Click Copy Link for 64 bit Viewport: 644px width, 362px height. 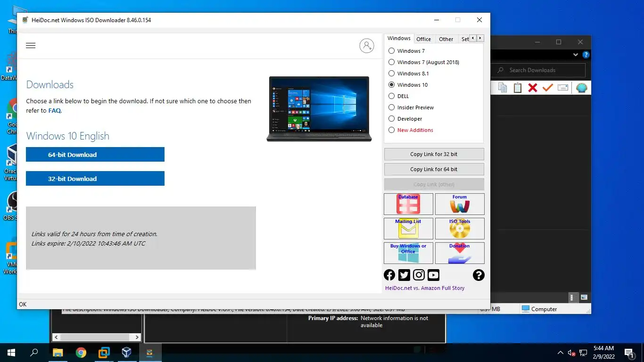click(434, 169)
